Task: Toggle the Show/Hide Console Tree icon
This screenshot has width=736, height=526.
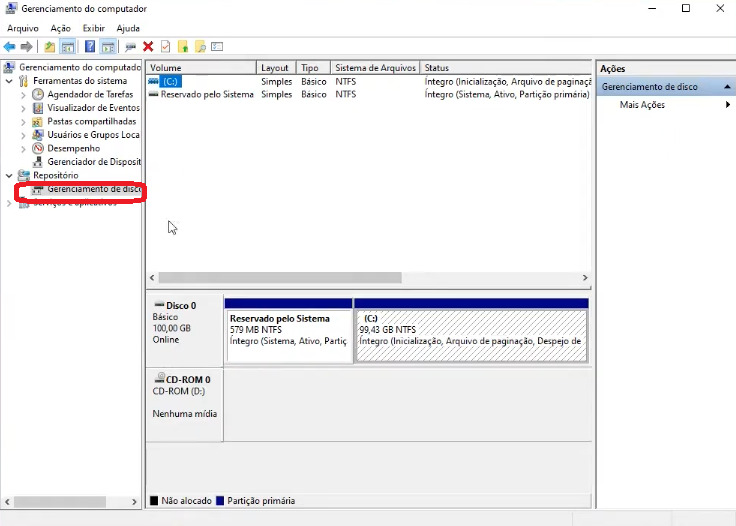Action: 68,46
